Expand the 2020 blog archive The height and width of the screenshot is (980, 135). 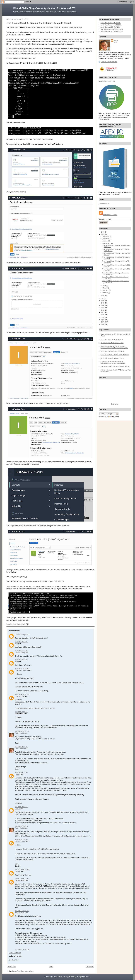tap(100, 232)
